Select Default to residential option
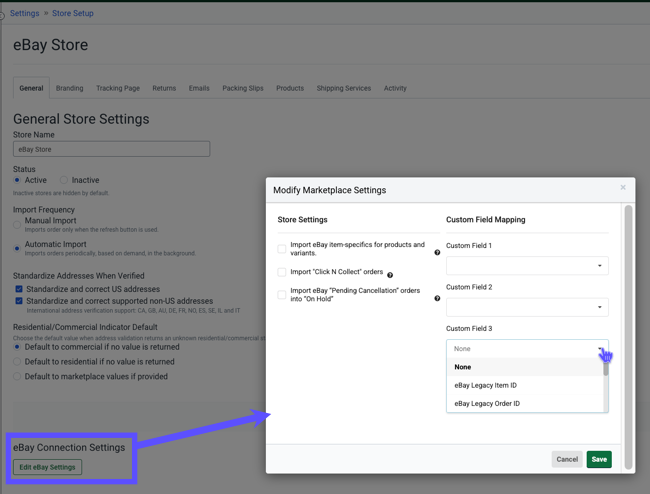The height and width of the screenshot is (494, 650). coord(17,361)
